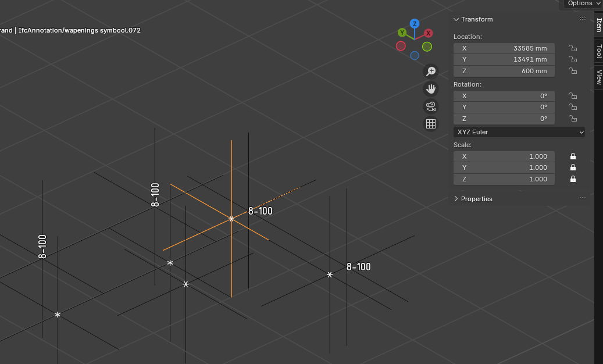Switch to the View sidebar tab
603x364 pixels.
pos(599,77)
